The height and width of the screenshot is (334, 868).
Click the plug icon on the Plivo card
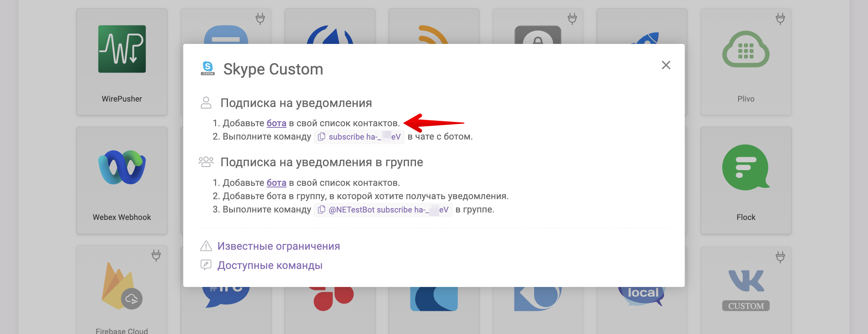click(780, 18)
